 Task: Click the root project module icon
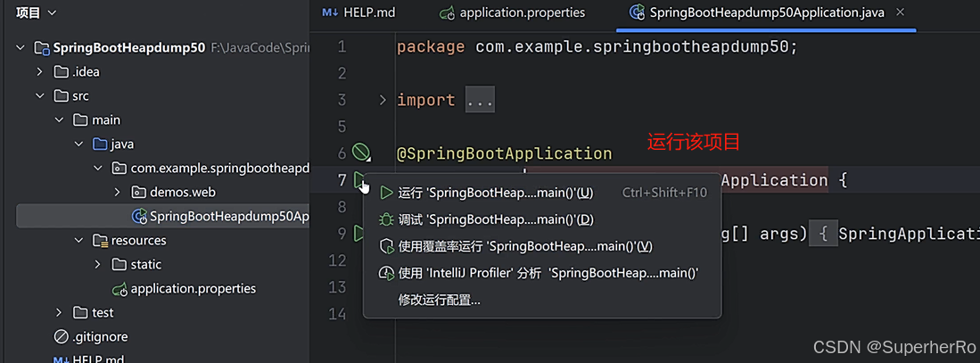point(42,48)
